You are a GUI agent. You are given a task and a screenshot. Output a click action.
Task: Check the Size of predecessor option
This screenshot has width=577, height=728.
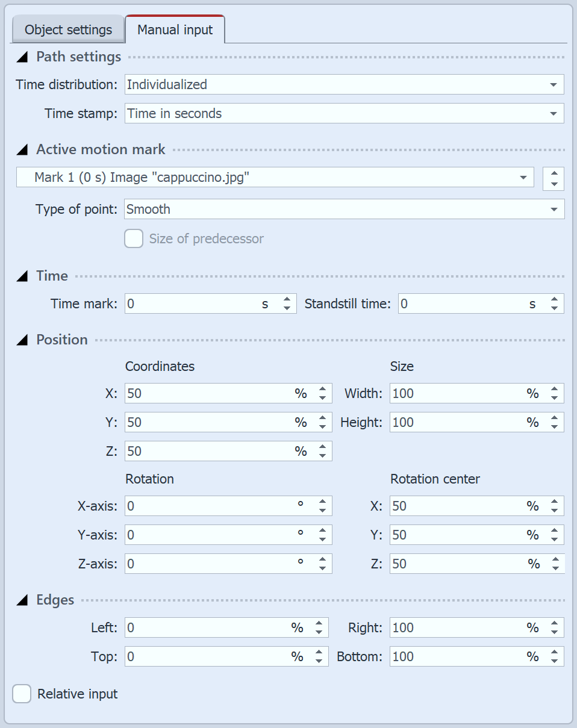(x=133, y=239)
